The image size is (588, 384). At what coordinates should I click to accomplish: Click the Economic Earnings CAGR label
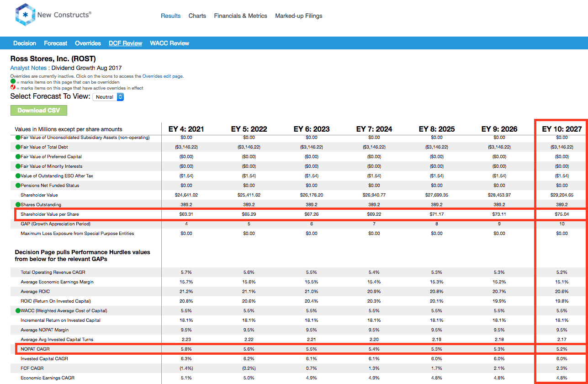pyautogui.click(x=48, y=378)
